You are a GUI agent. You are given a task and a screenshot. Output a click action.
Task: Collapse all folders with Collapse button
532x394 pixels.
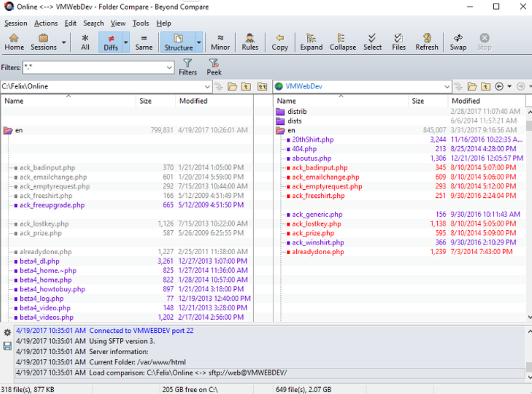click(x=343, y=42)
